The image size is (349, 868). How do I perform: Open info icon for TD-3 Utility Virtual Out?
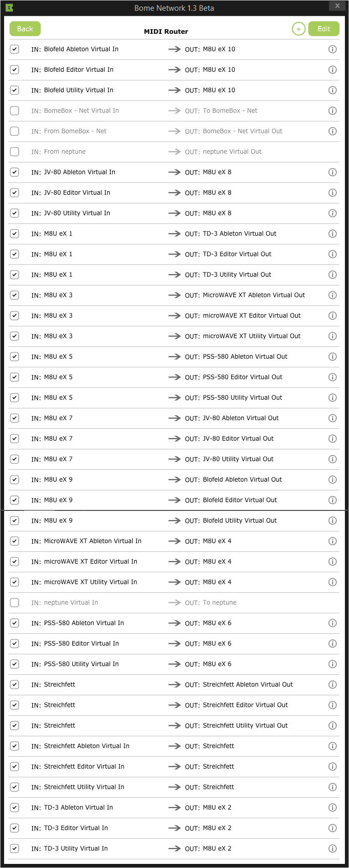pos(333,275)
